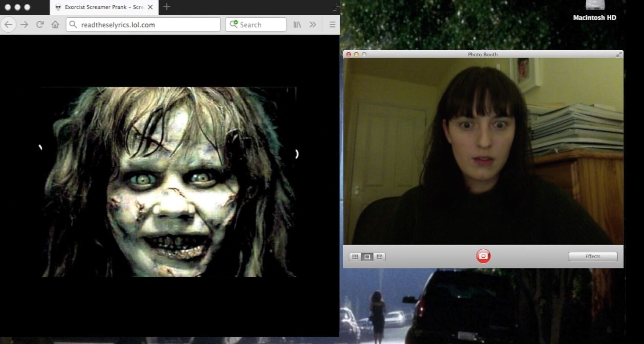Click the browser window zoom dot
The height and width of the screenshot is (344, 644).
(27, 7)
